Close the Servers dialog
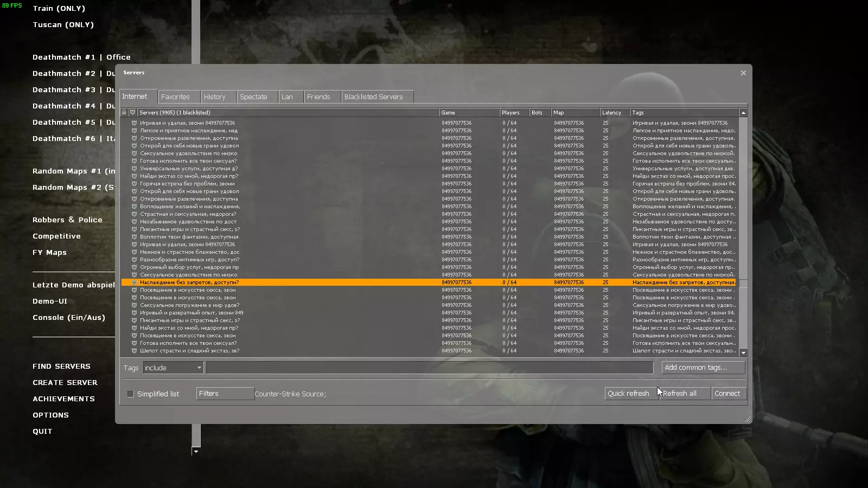The width and height of the screenshot is (868, 488). [743, 73]
